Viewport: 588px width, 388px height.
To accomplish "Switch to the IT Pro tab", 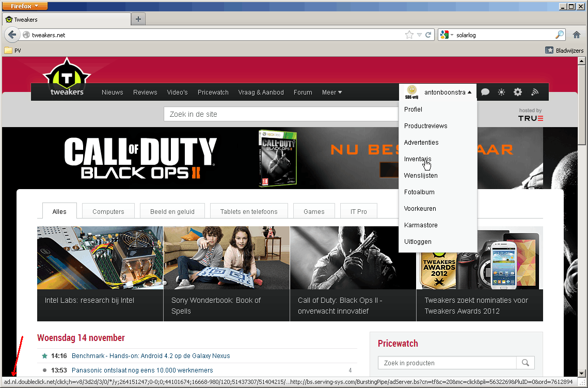I will 358,211.
